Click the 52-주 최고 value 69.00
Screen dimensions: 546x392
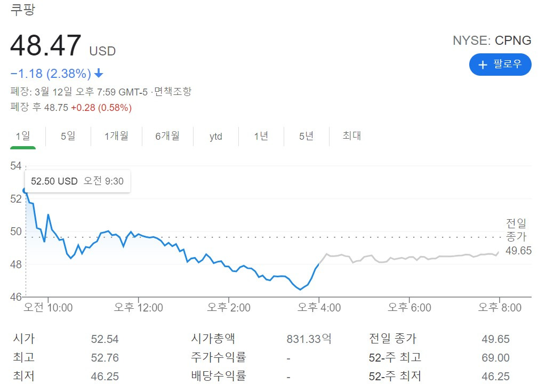495,358
